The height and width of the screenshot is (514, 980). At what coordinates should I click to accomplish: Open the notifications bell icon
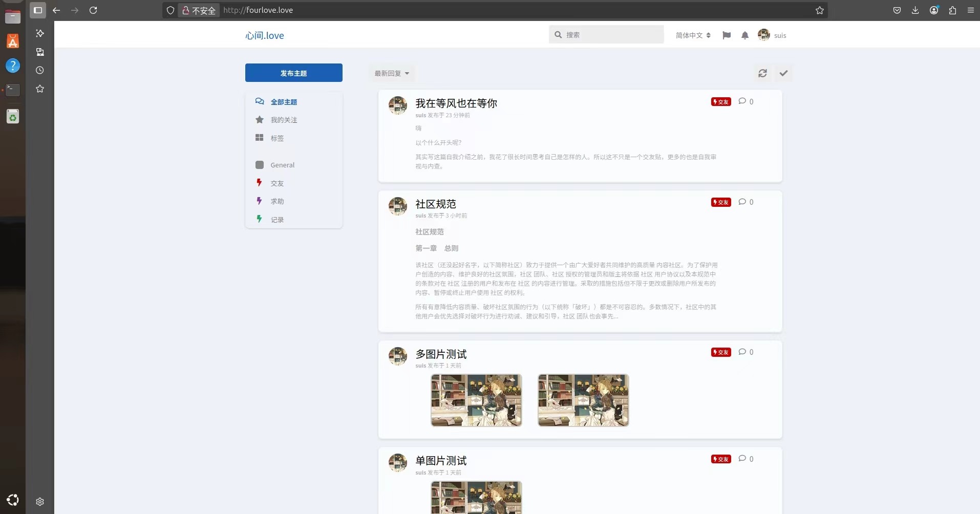(745, 35)
